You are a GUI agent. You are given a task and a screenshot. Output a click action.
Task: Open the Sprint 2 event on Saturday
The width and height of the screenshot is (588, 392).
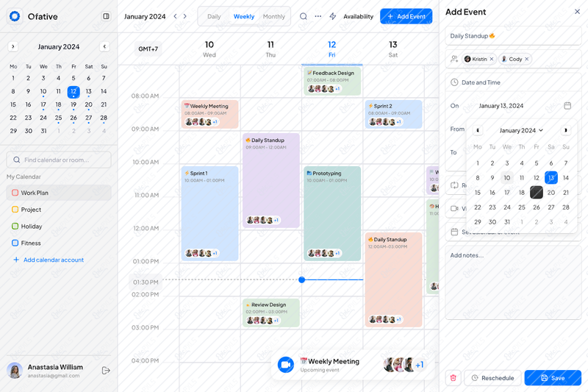394,115
